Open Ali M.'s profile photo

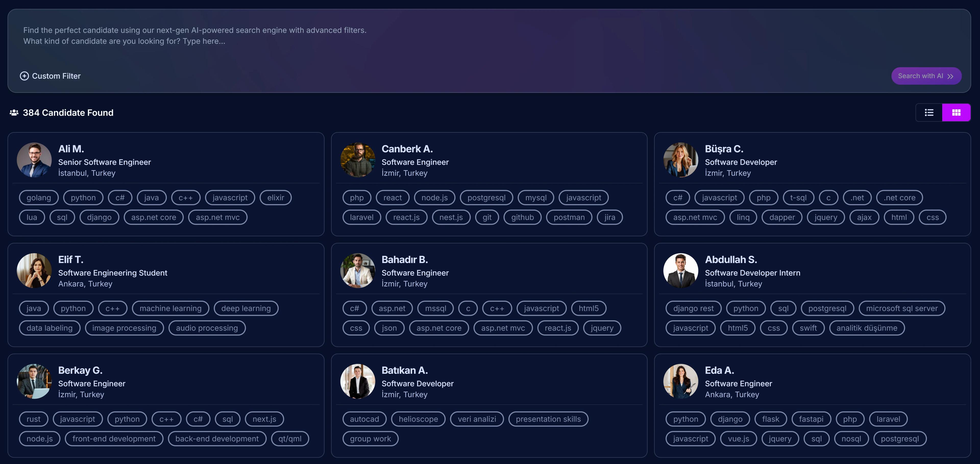[x=34, y=160]
